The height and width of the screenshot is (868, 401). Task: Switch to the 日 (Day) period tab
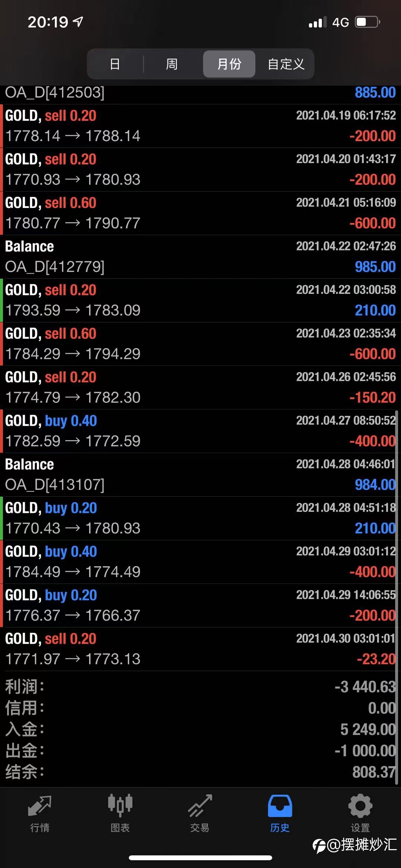click(115, 64)
